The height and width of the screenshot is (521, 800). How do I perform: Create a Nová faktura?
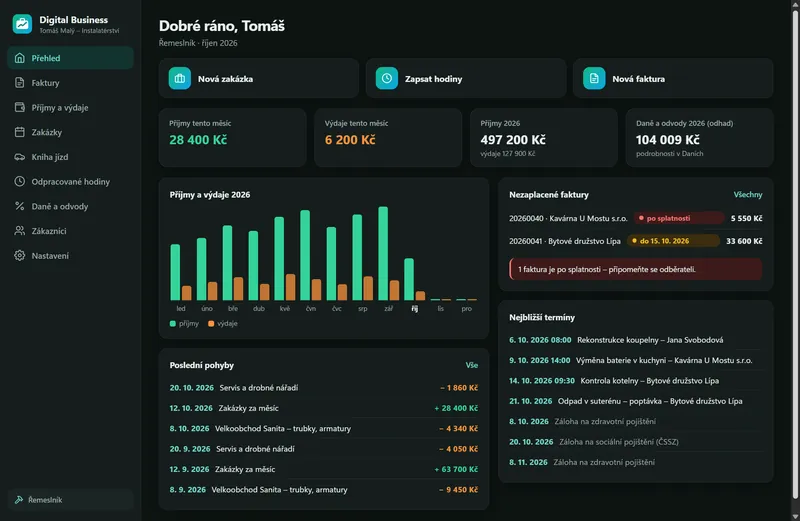(673, 79)
